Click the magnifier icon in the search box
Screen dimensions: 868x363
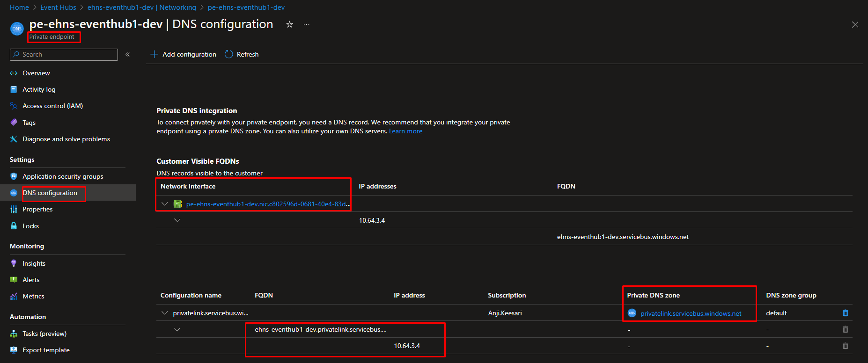[x=16, y=54]
